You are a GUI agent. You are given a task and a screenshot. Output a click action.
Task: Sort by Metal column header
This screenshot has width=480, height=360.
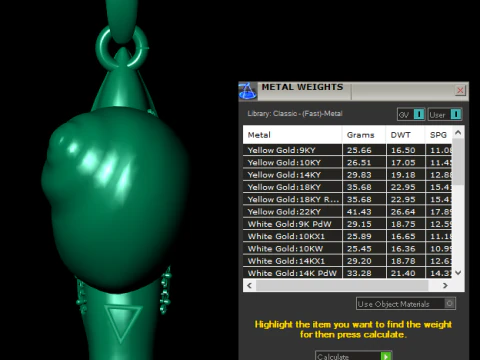click(293, 135)
